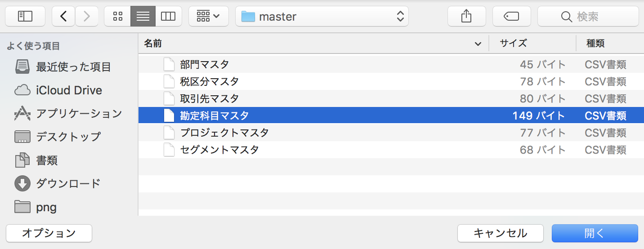Click the 149 バイト size value

[539, 116]
